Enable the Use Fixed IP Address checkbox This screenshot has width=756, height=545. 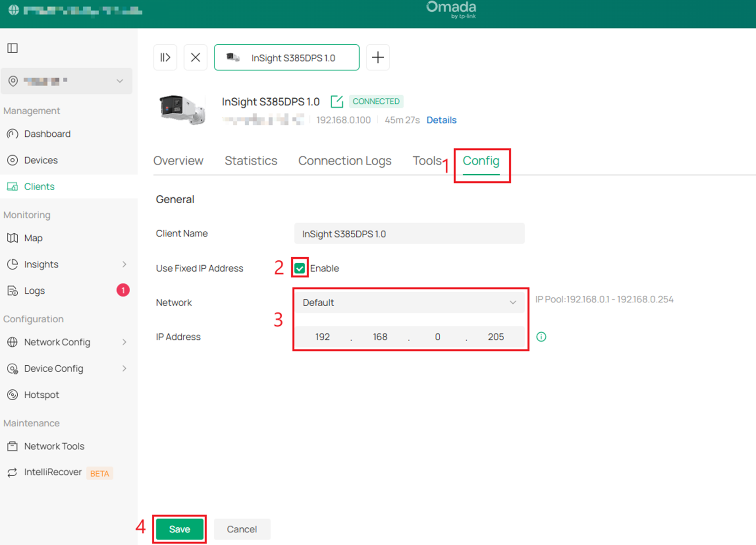coord(299,268)
